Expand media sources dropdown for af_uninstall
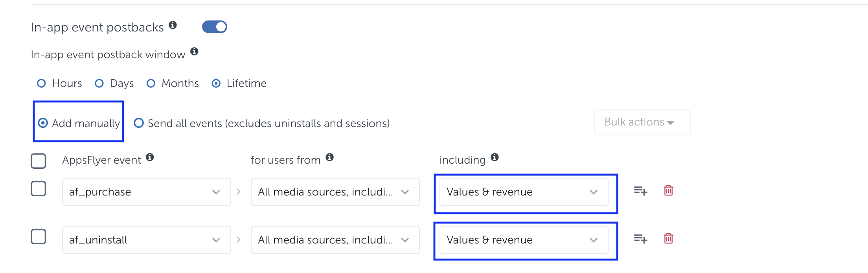The width and height of the screenshot is (868, 273). 335,240
